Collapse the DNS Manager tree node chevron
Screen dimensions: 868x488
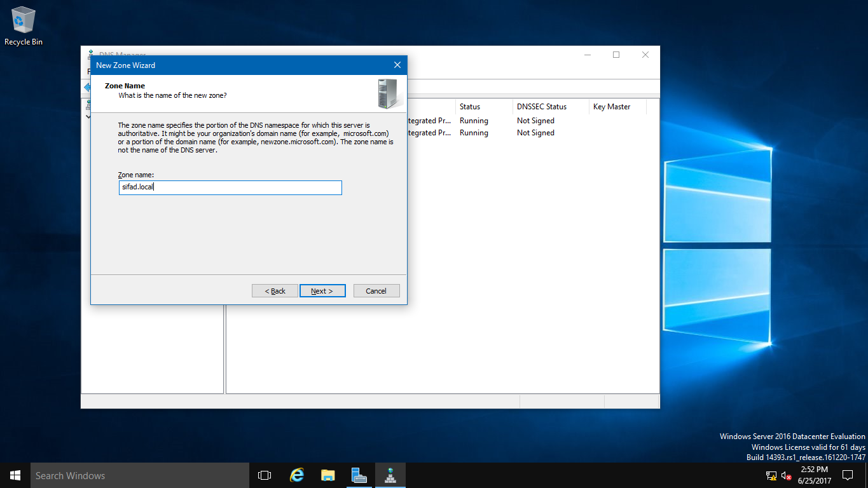pos(88,116)
